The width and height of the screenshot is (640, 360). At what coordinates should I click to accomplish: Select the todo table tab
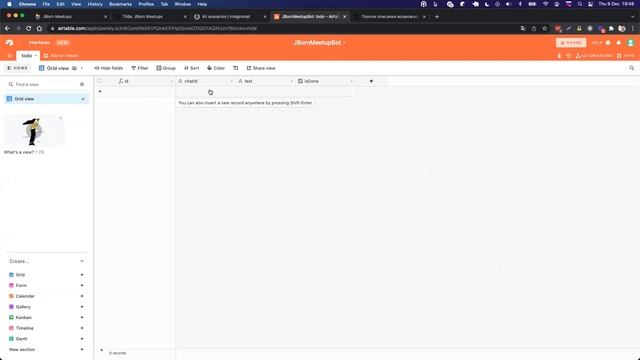[28, 56]
